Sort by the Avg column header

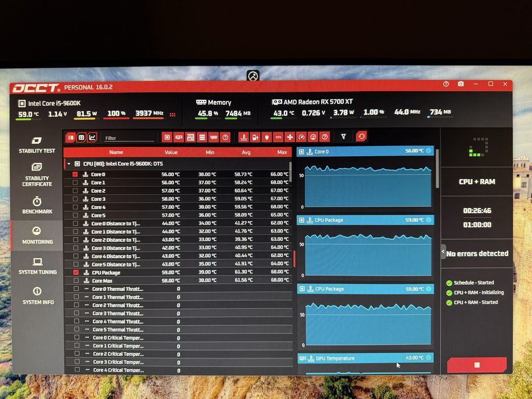(x=246, y=152)
